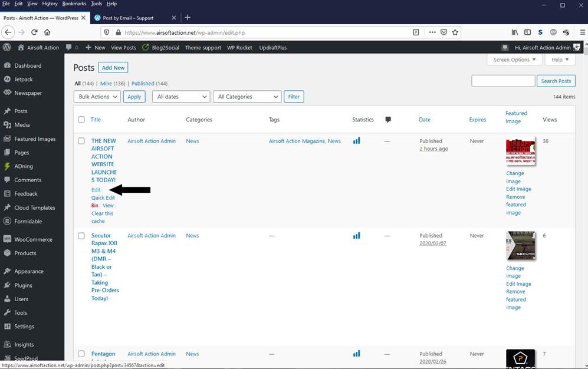Open the Blog2Social admin bar item
Image resolution: width=588 pixels, height=369 pixels.
click(x=160, y=48)
